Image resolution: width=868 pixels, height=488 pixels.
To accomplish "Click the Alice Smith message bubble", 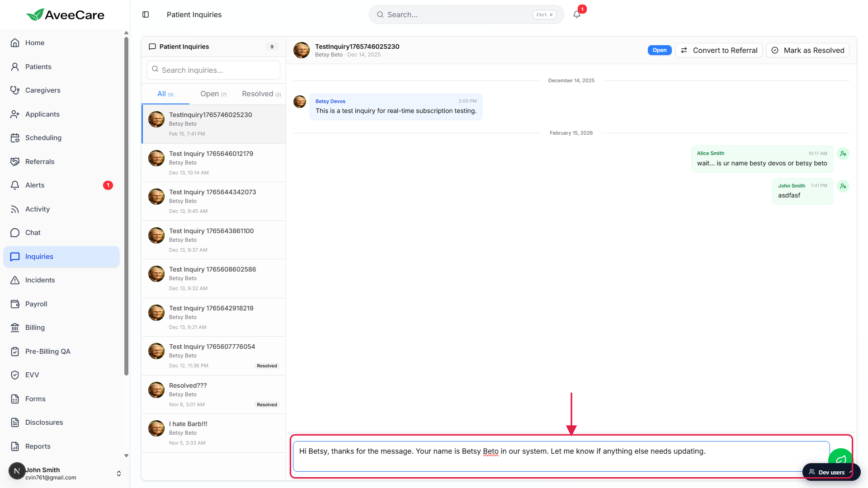I will [x=762, y=159].
